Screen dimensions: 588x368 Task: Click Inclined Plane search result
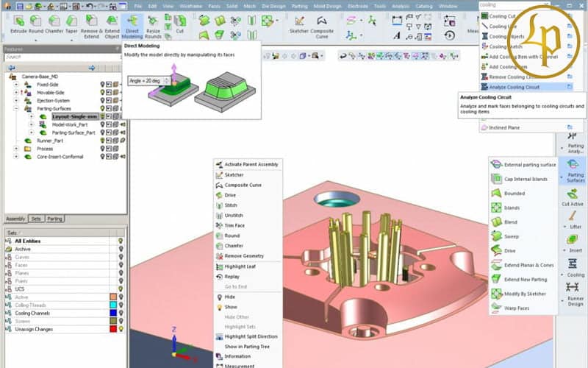(x=526, y=127)
